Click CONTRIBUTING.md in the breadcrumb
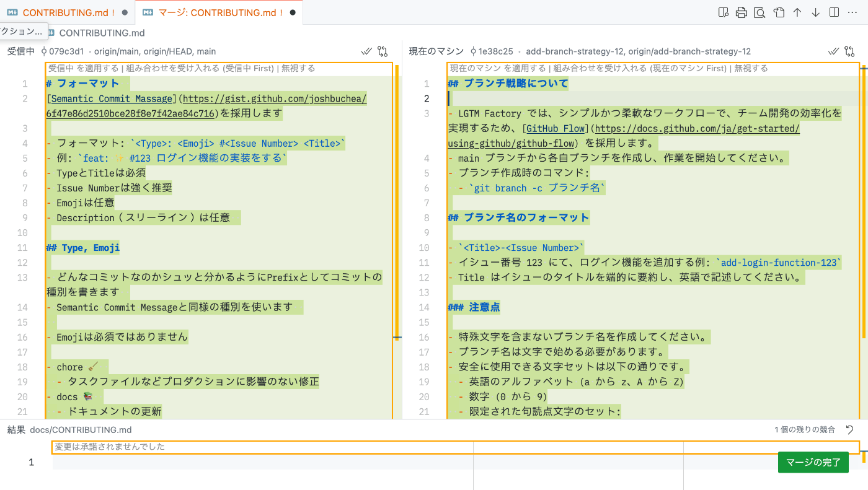The image size is (868, 490). 102,33
